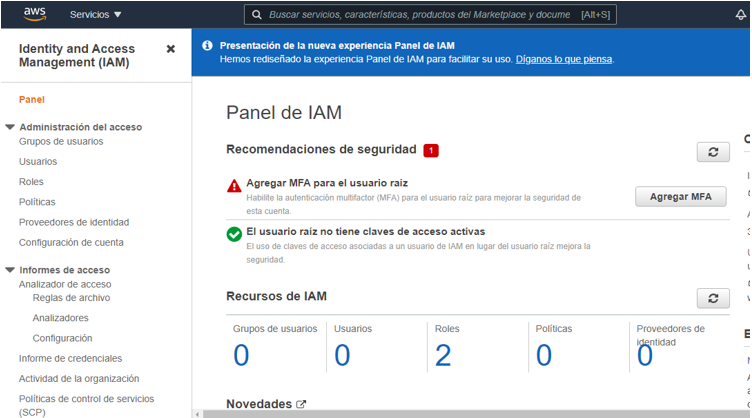Viewport: 752px width, 418px height.
Task: Open Usuarios in the sidebar
Action: pyautogui.click(x=38, y=162)
